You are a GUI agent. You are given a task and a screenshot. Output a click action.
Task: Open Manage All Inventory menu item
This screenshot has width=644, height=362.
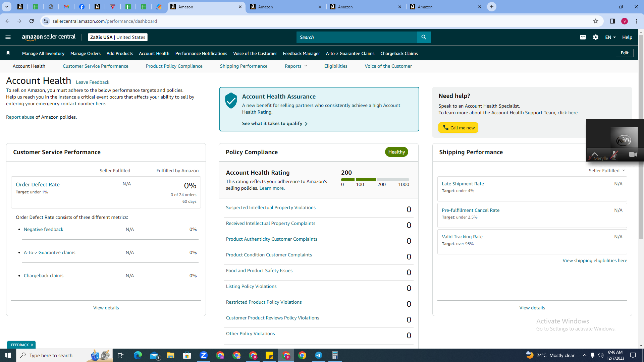(x=43, y=53)
